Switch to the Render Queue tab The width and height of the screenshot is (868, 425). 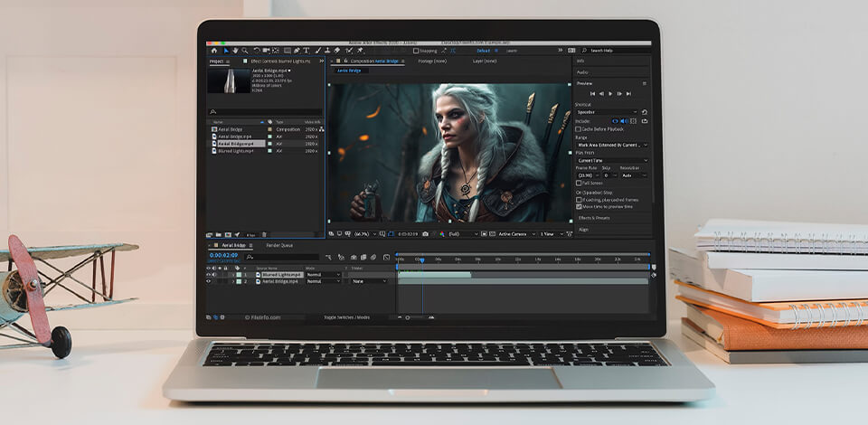[279, 245]
